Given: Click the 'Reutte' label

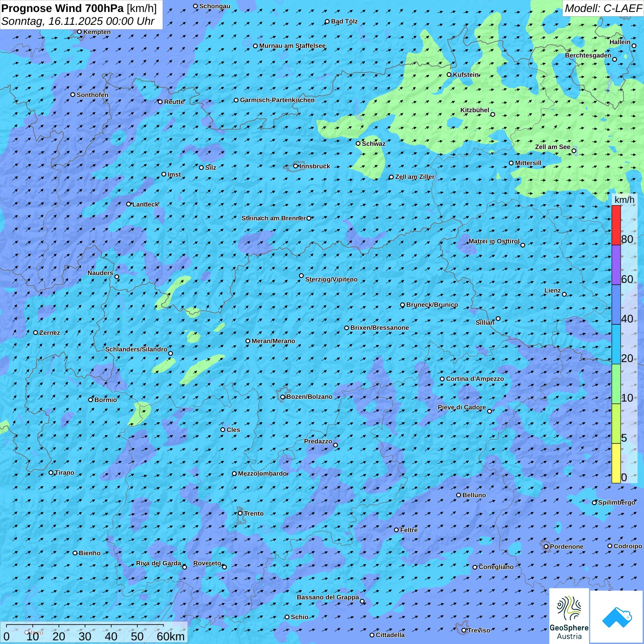Looking at the screenshot, I should click(x=174, y=102).
